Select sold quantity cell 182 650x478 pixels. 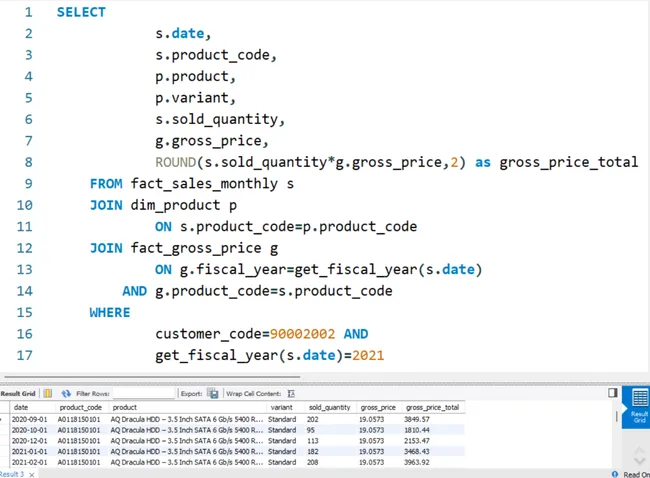(x=313, y=451)
